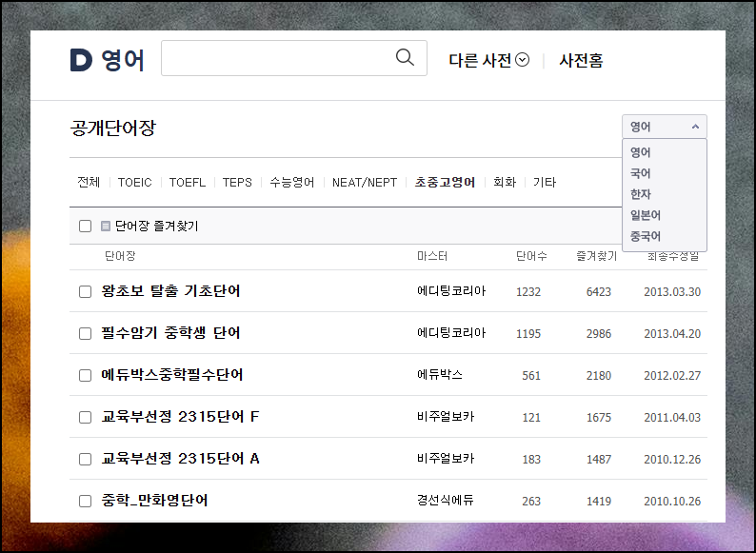Click the date 2012.02.27
Screen dimensions: 756x553
pos(672,376)
